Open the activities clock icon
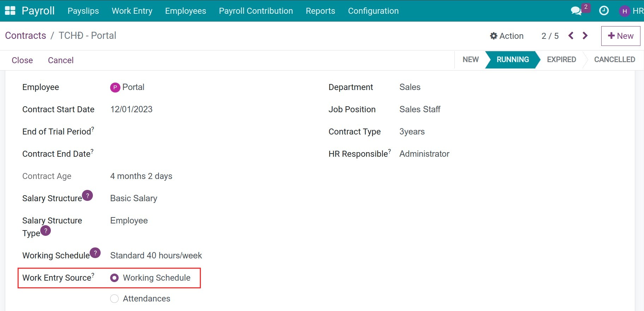The image size is (644, 311). (x=604, y=11)
